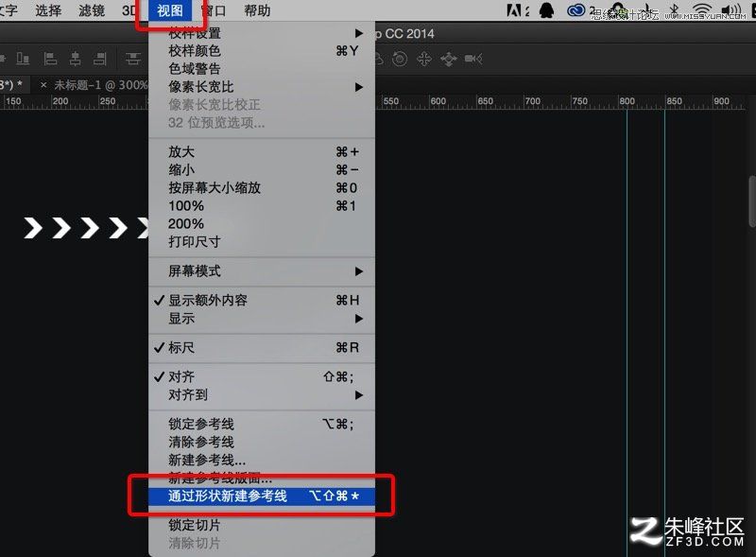This screenshot has width=756, height=557.
Task: Expand the 显示 submenu
Action: point(262,319)
